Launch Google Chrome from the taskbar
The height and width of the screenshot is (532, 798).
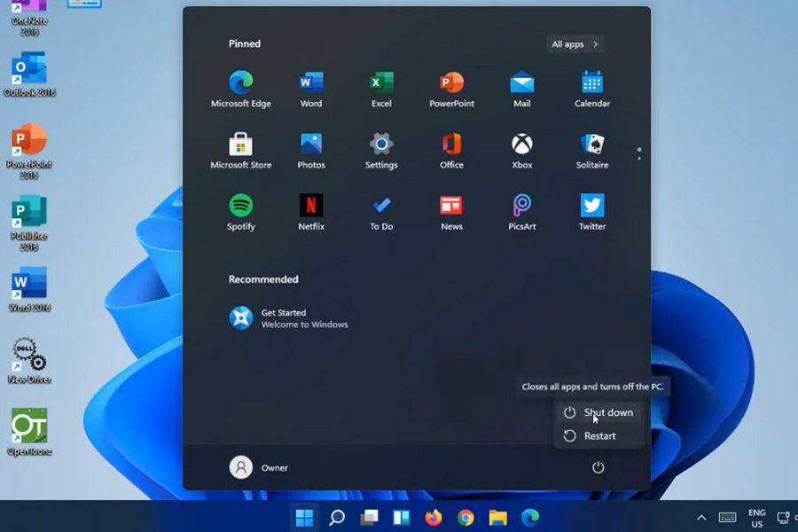point(465,518)
